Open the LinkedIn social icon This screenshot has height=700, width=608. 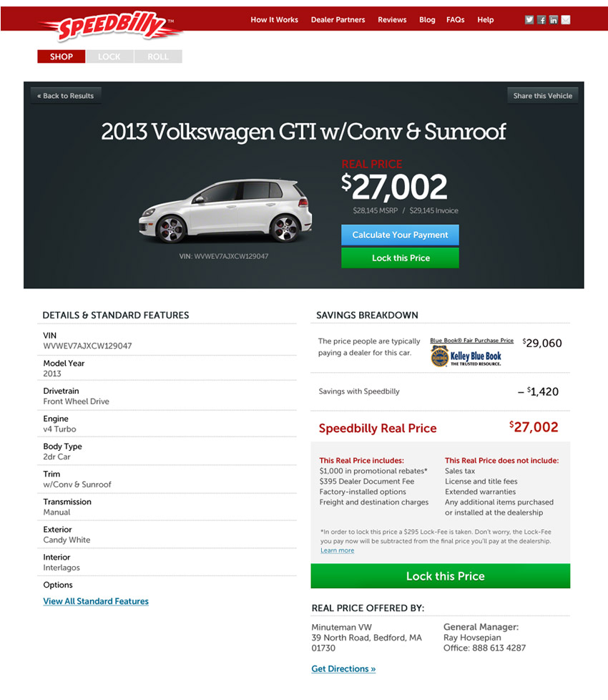553,19
